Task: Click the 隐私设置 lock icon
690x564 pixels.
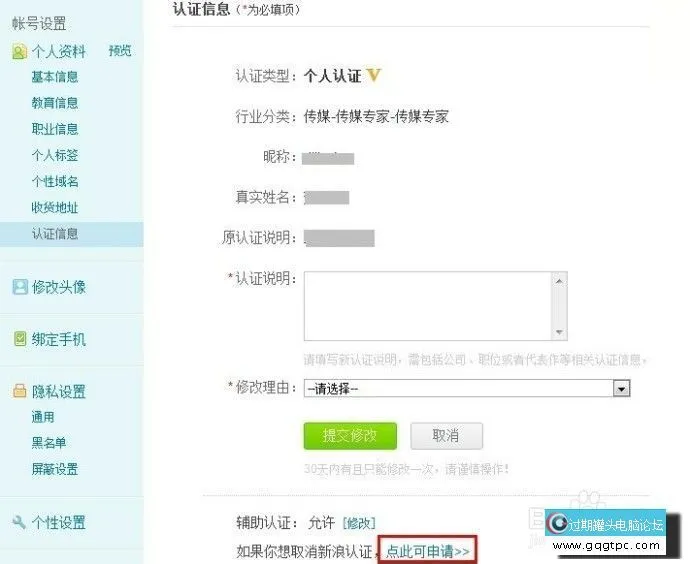Action: 19,391
